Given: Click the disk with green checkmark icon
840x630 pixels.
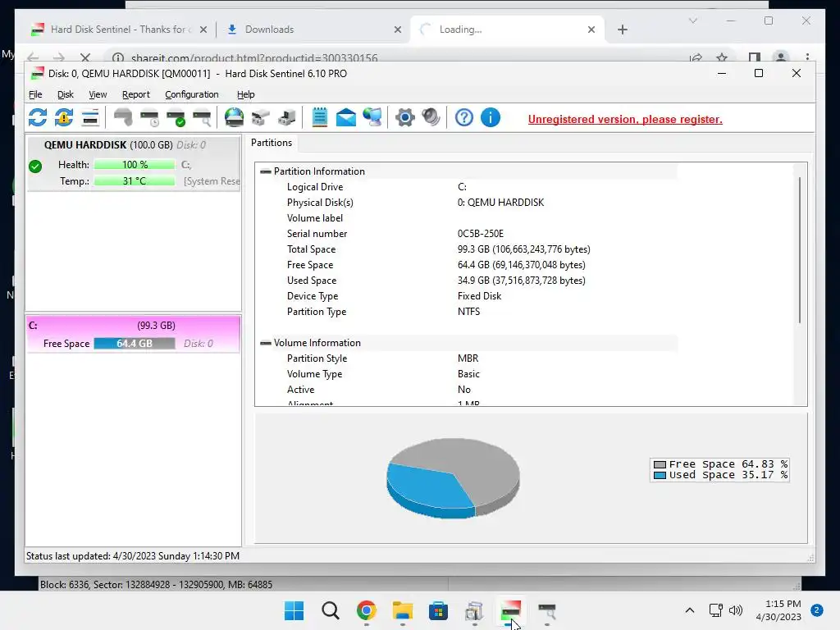Looking at the screenshot, I should click(176, 117).
